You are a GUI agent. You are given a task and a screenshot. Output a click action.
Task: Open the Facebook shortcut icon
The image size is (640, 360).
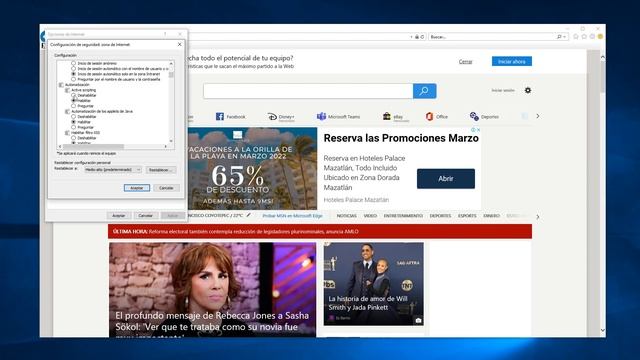220,117
